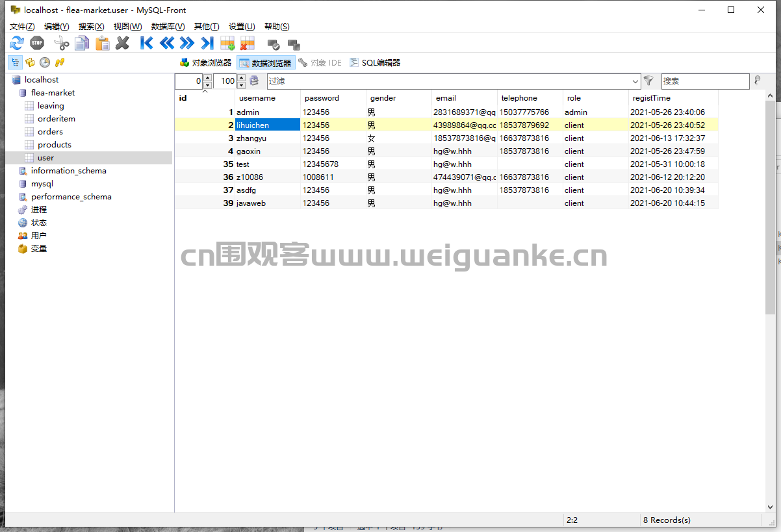Image resolution: width=781 pixels, height=532 pixels.
Task: Toggle the footprints icon in the sidebar toolbar
Action: 60,62
